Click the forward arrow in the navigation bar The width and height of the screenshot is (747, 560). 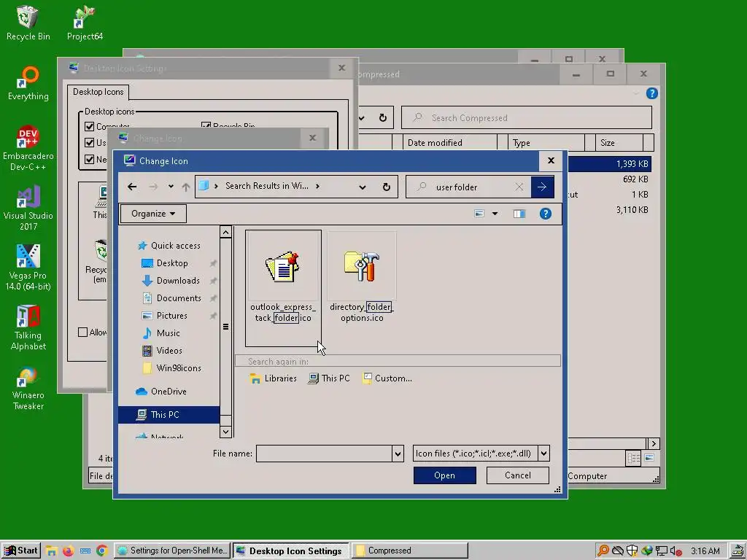point(153,187)
